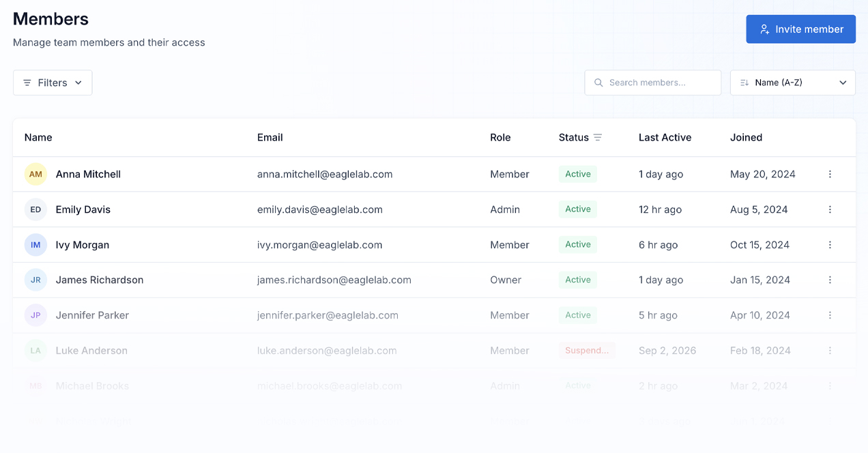Select the name Anna Mitchell
Image resolution: width=868 pixels, height=453 pixels.
[x=88, y=174]
